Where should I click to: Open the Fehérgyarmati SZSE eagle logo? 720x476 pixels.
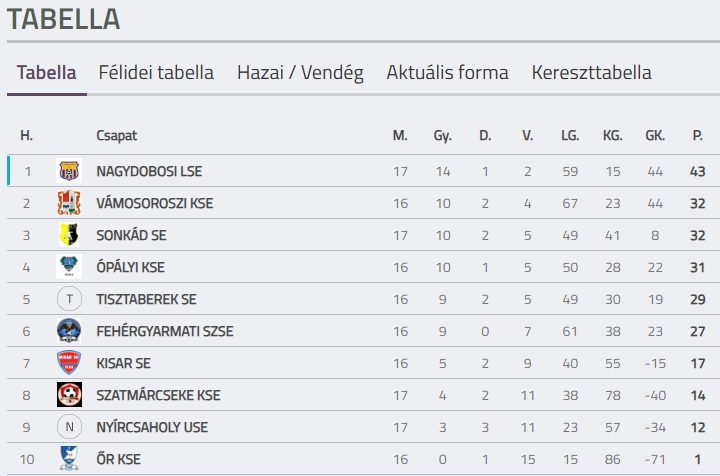(69, 331)
